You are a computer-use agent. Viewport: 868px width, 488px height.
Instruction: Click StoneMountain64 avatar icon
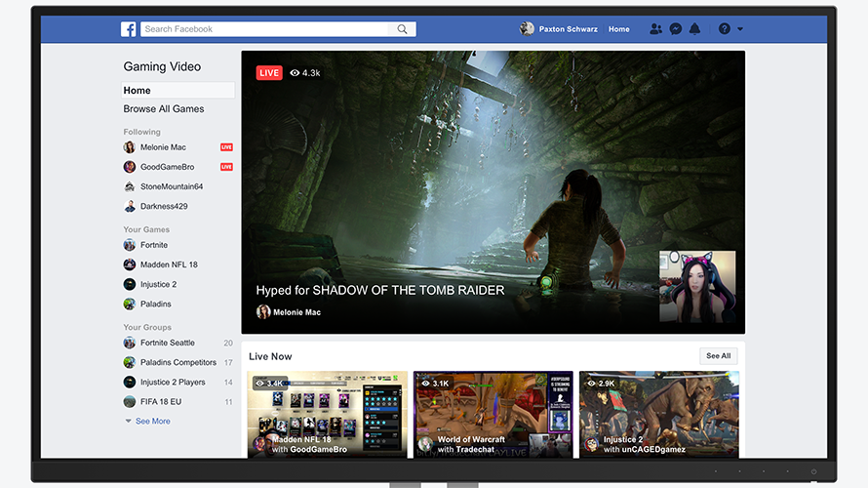click(130, 186)
